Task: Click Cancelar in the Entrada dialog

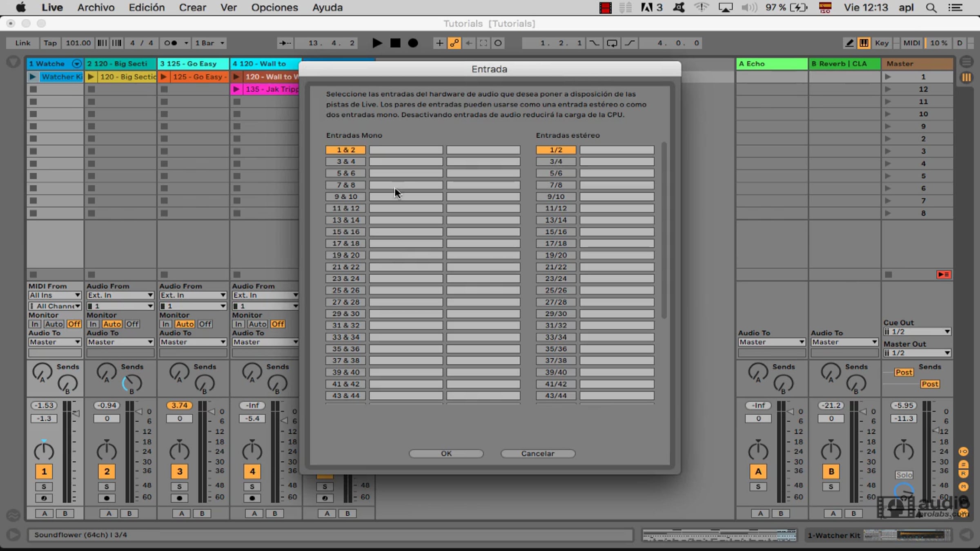Action: point(537,453)
